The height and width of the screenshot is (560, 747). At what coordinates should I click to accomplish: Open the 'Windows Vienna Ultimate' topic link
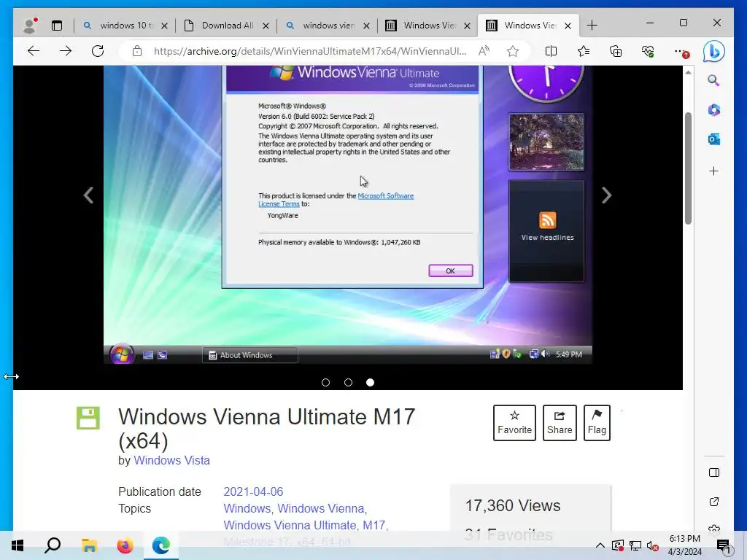point(290,525)
